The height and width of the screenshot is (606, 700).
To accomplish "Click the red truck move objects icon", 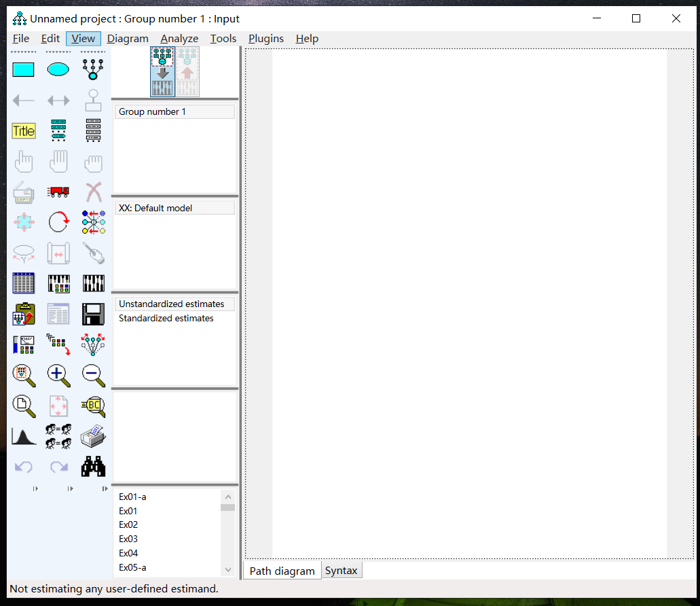I will pos(58,192).
